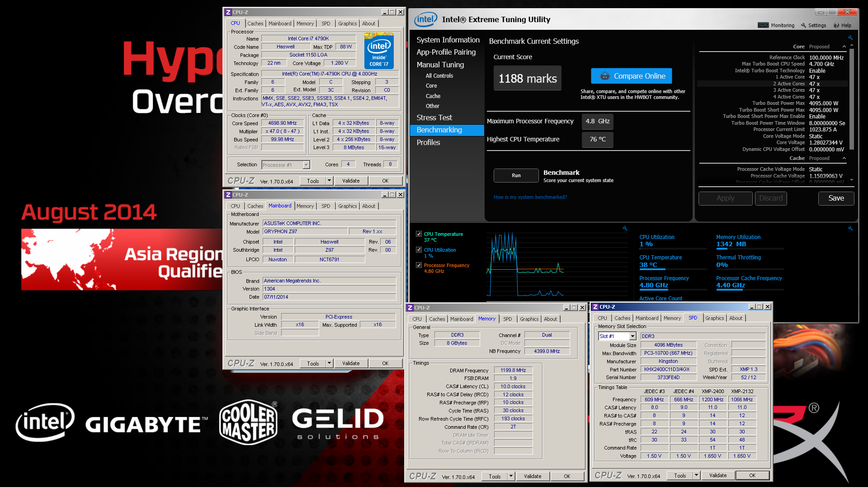Open Stress Test in XTU sidebar

point(434,117)
